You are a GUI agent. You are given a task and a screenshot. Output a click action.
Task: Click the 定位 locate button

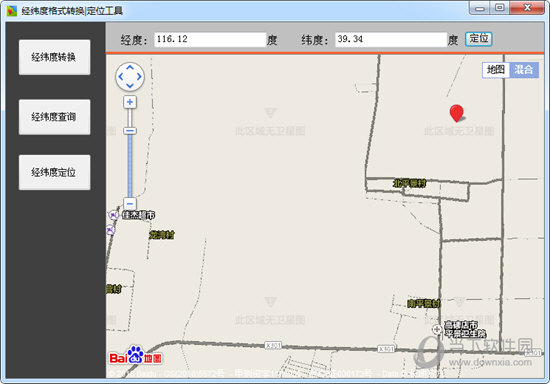tap(479, 39)
